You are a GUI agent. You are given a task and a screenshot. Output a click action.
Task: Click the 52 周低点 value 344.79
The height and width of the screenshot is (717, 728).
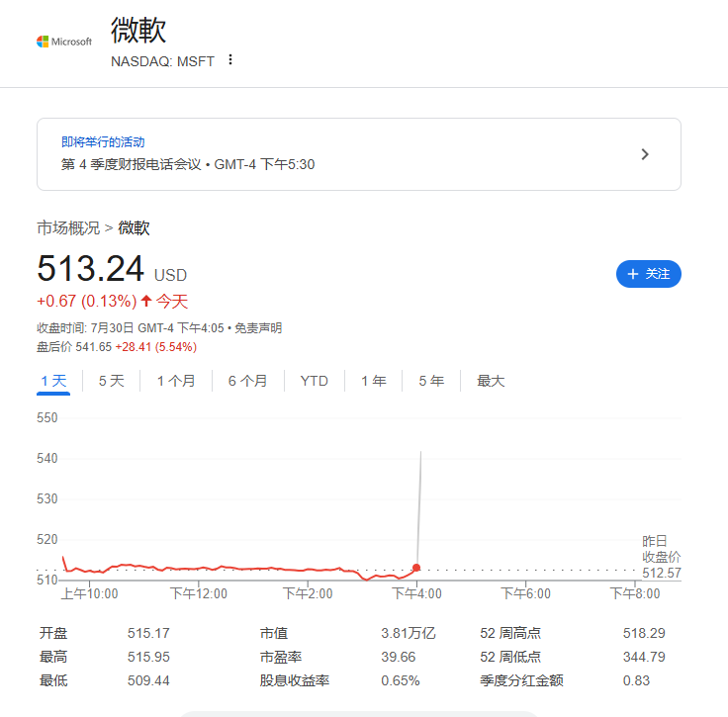point(644,657)
